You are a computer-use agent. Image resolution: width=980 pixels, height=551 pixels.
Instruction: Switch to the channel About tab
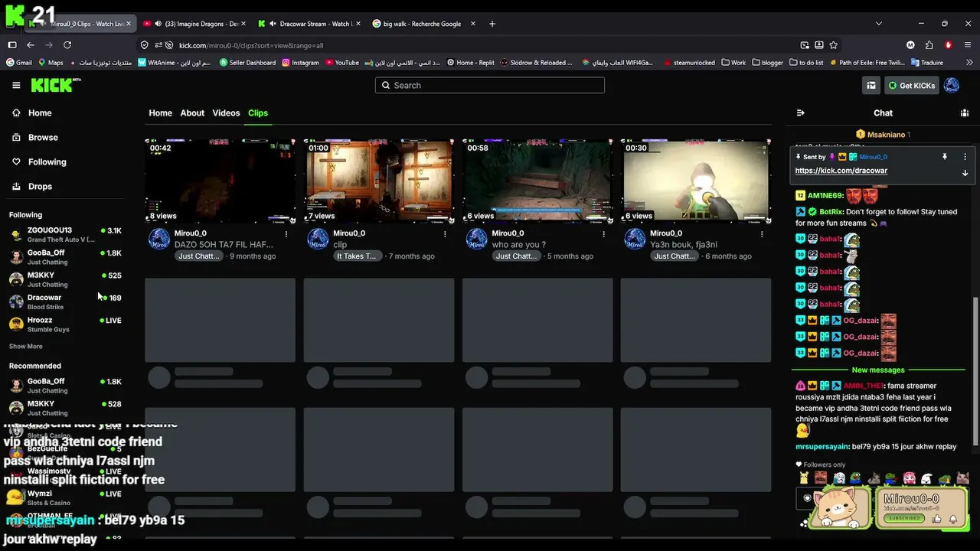tap(192, 112)
